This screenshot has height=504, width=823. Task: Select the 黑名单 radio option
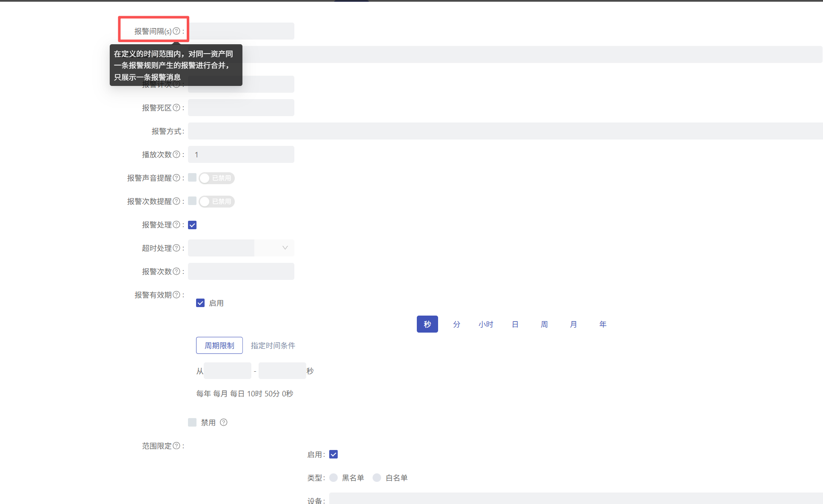pyautogui.click(x=333, y=478)
